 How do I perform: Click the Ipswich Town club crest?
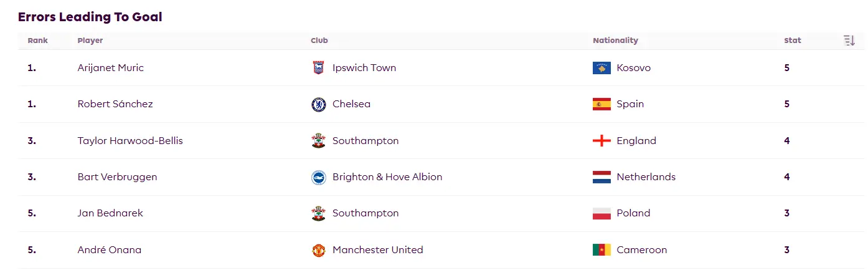pyautogui.click(x=318, y=68)
